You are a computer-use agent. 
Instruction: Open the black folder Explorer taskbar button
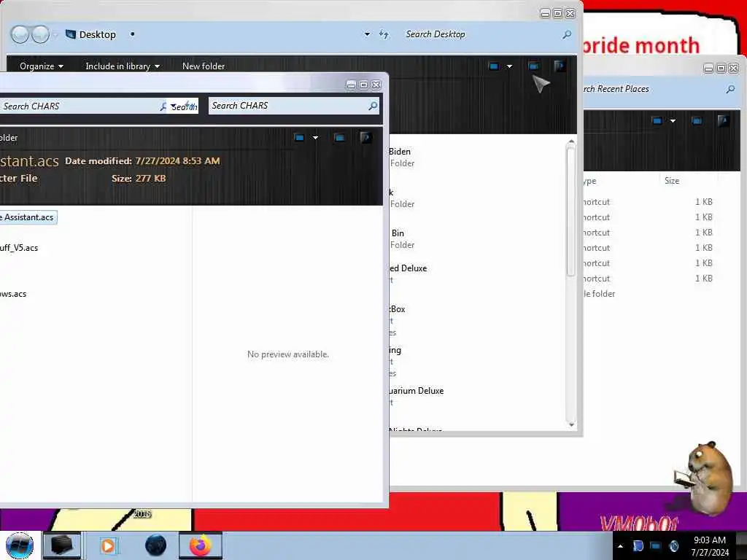(62, 545)
